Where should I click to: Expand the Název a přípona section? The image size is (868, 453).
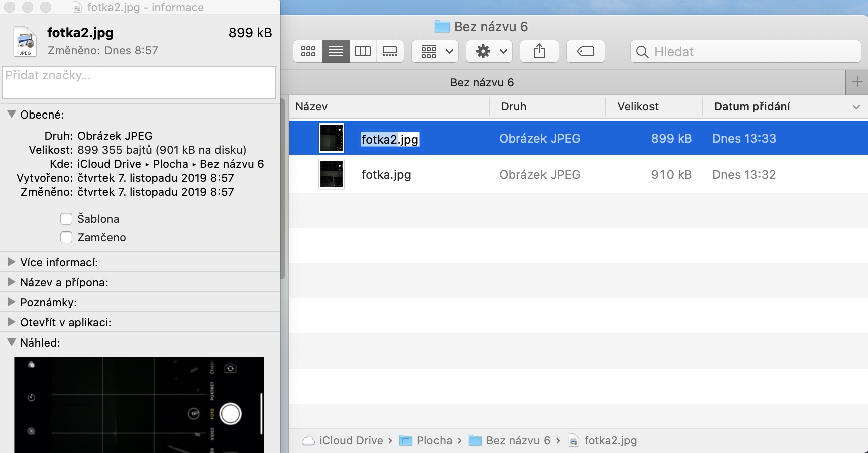tap(12, 282)
